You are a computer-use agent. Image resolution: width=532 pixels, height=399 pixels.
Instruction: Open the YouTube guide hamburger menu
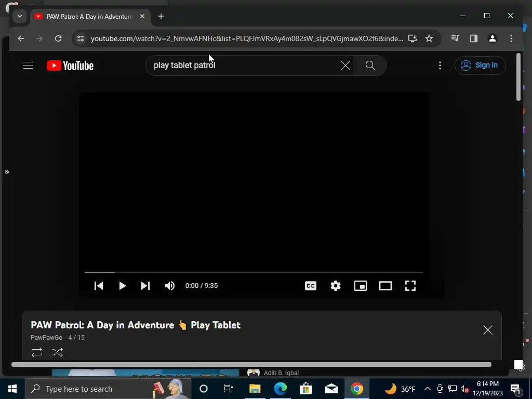point(28,65)
